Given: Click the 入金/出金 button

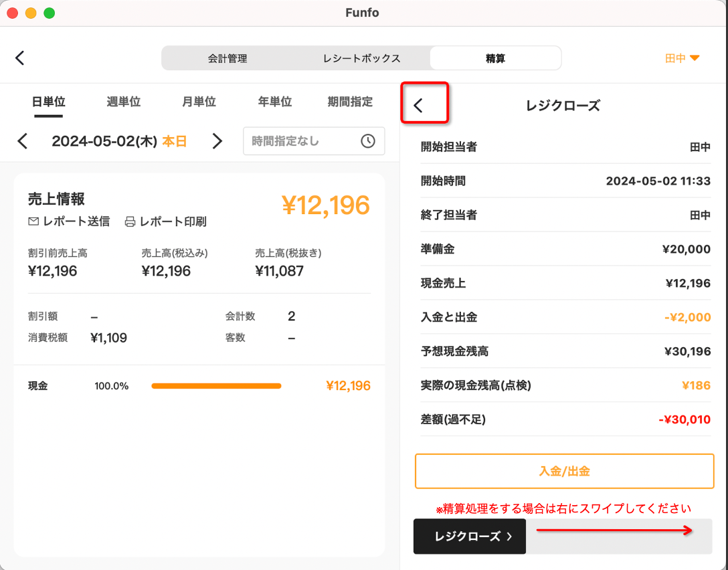Looking at the screenshot, I should point(564,471).
